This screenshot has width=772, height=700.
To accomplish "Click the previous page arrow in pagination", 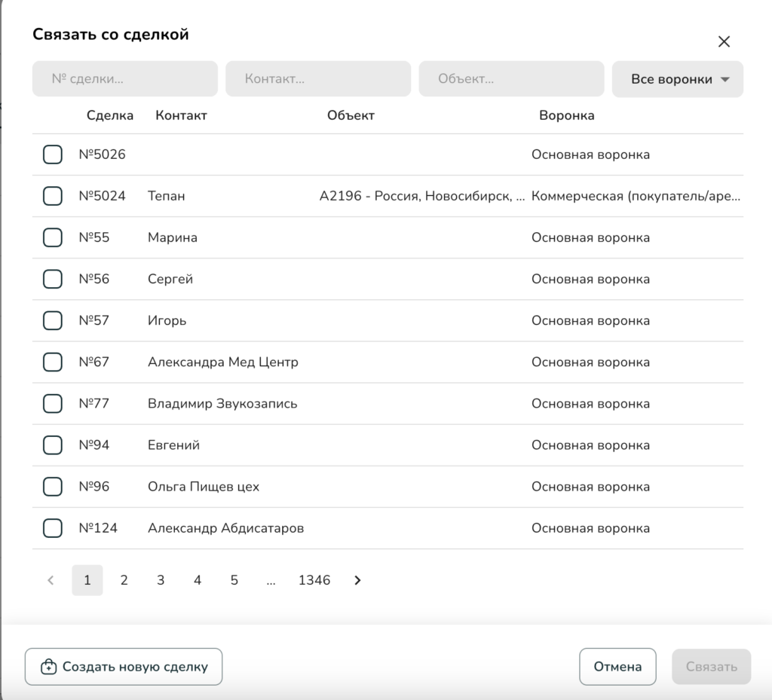I will click(51, 580).
